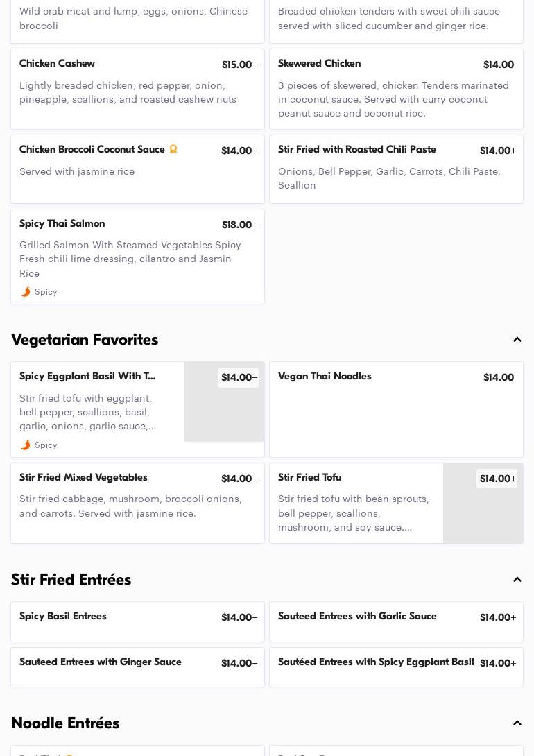
Task: Collapse the Vegetarian Favorites section
Action: 517,340
